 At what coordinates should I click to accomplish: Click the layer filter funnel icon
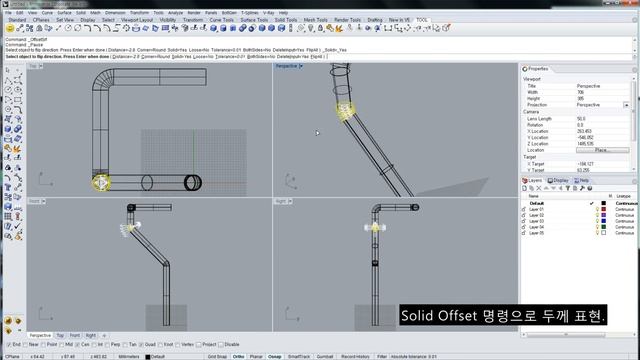point(568,188)
